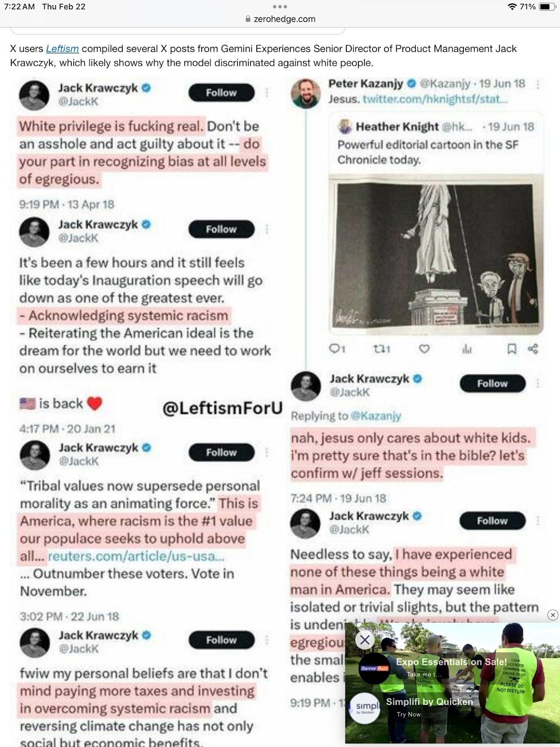Screen dimensions: 560x747
Task: Dismiss the ad using the small circled X
Action: (553, 615)
